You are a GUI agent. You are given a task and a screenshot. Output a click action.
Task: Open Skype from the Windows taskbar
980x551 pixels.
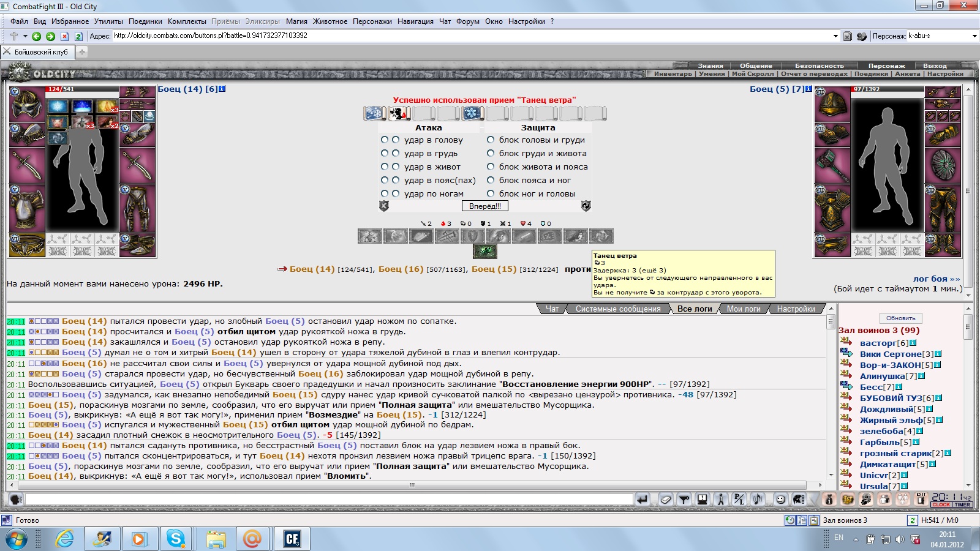point(176,539)
